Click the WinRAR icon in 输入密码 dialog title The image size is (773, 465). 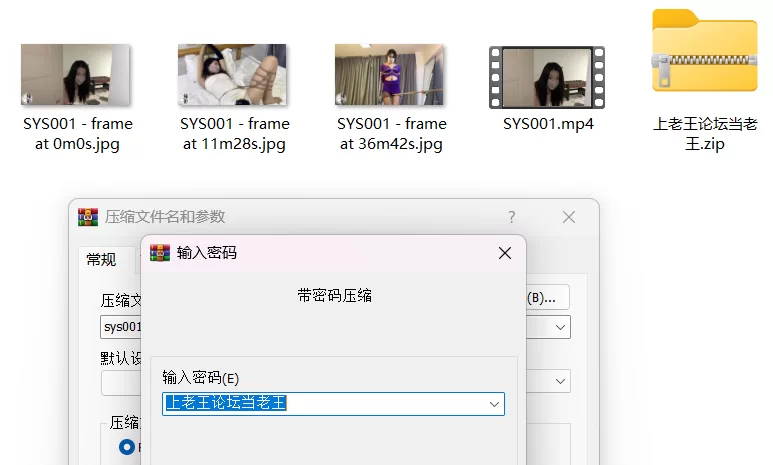point(160,252)
